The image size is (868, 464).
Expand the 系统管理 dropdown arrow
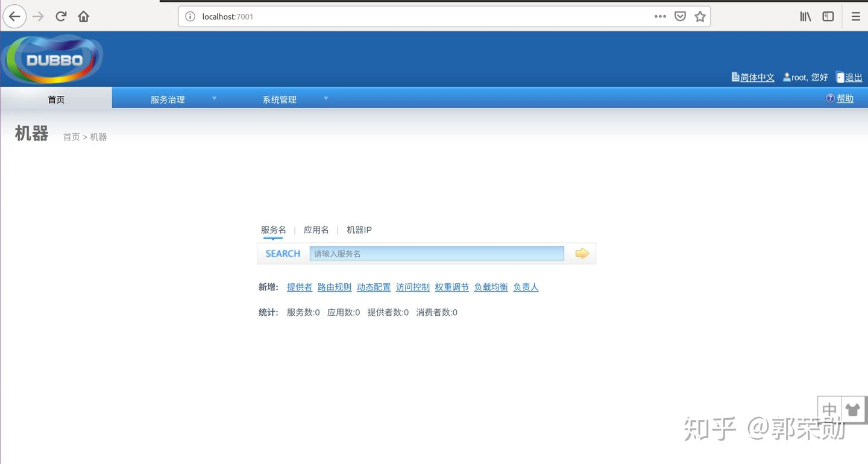pyautogui.click(x=326, y=98)
